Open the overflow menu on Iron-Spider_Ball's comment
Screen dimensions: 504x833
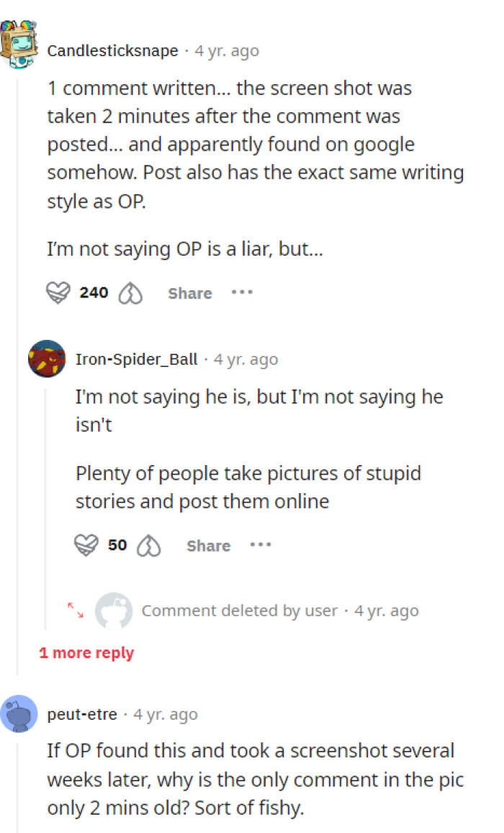pyautogui.click(x=261, y=545)
